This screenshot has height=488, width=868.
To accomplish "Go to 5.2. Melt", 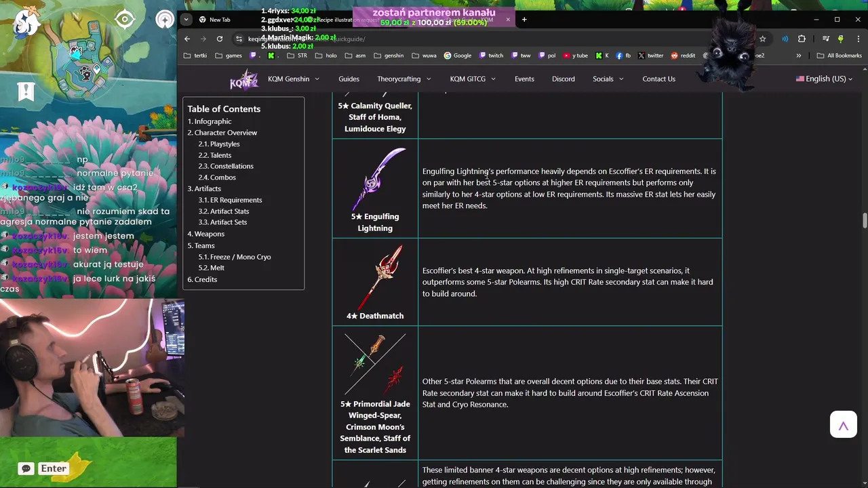I will [x=212, y=268].
